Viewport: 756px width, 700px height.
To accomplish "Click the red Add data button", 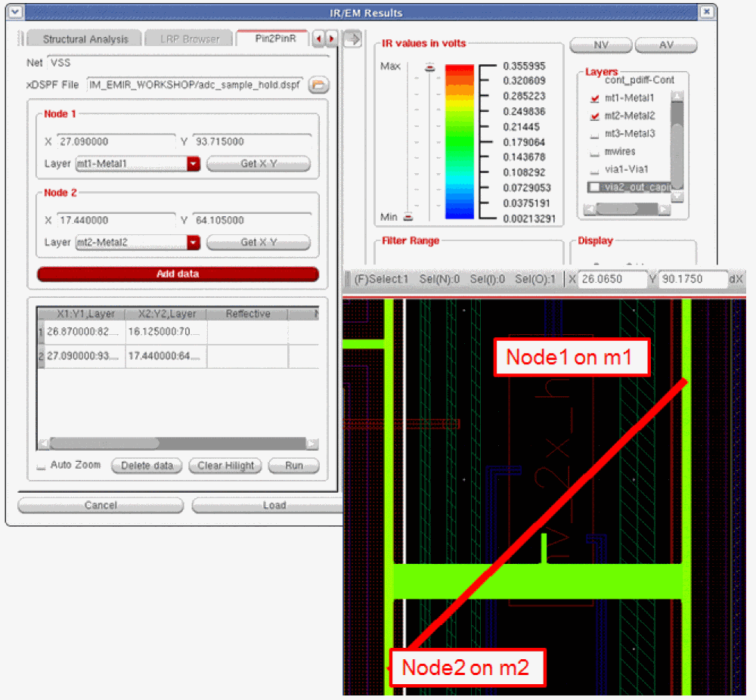I will 178,274.
